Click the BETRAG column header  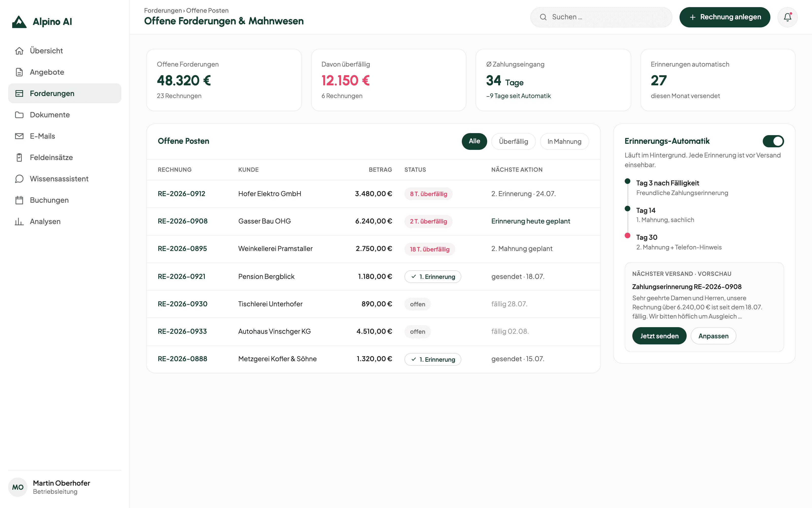click(380, 170)
